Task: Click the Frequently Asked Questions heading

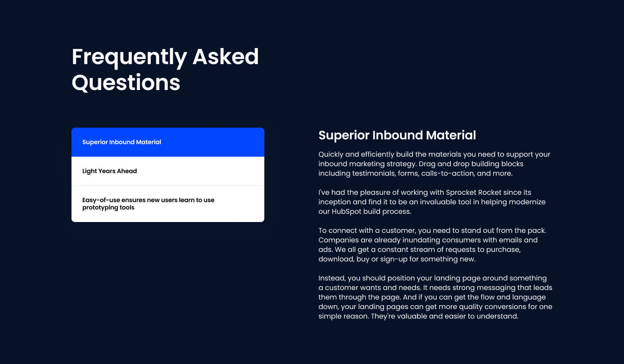Action: [x=165, y=69]
